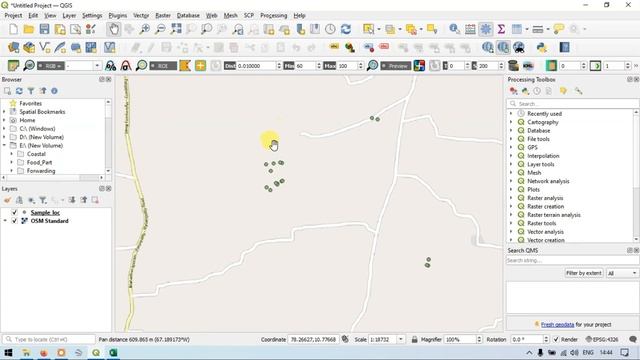Image resolution: width=640 pixels, height=360 pixels.
Task: Click the Search QMS string field
Action: point(573,260)
